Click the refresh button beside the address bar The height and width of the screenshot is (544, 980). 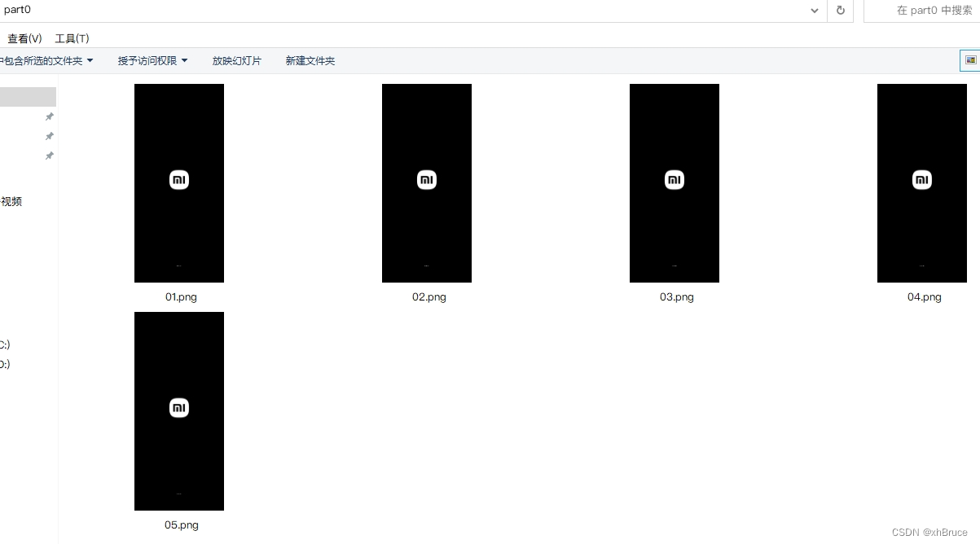pos(840,11)
